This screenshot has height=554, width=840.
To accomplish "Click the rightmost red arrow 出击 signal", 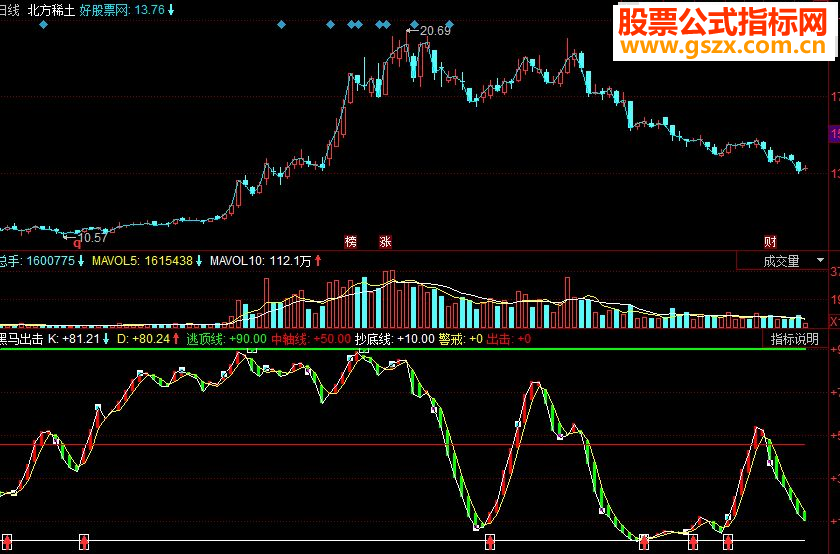I will 728,542.
